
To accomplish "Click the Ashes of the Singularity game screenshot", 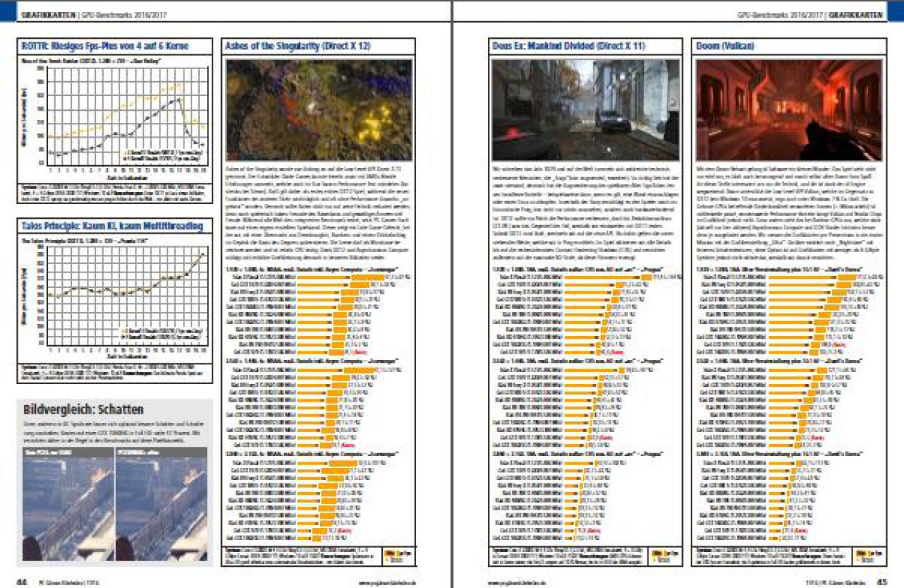I will coord(319,109).
